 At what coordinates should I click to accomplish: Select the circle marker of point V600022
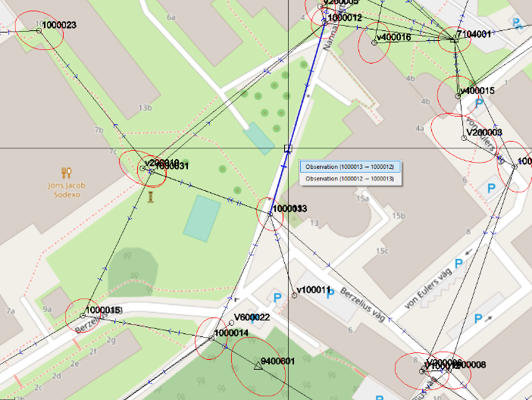232,323
